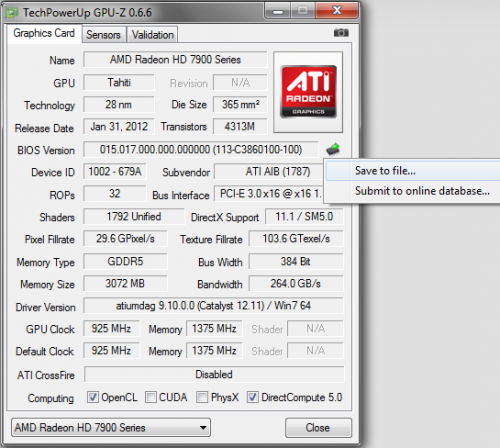Click the ATI CrossFire field showing Disabled
500x448 pixels.
pyautogui.click(x=214, y=374)
